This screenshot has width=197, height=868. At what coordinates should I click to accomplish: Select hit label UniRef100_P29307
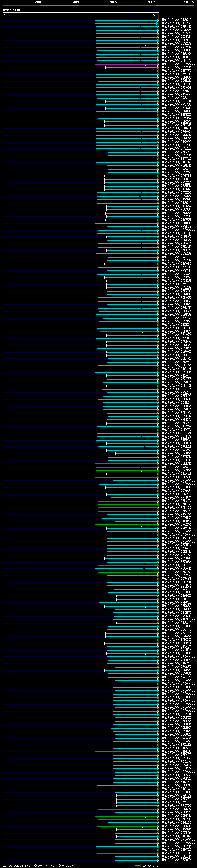coord(177,196)
